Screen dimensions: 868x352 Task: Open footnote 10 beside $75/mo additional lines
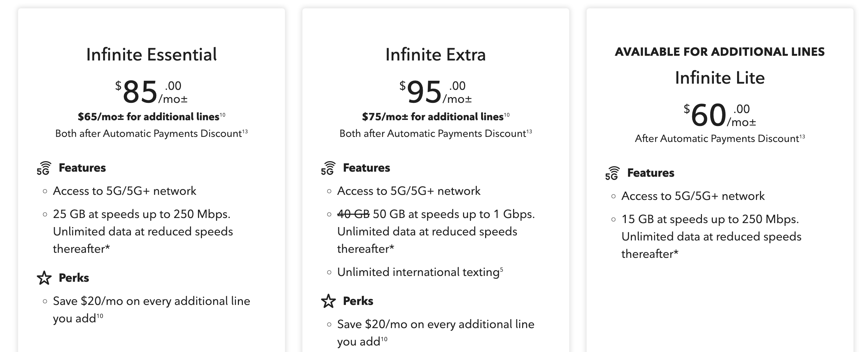click(507, 115)
